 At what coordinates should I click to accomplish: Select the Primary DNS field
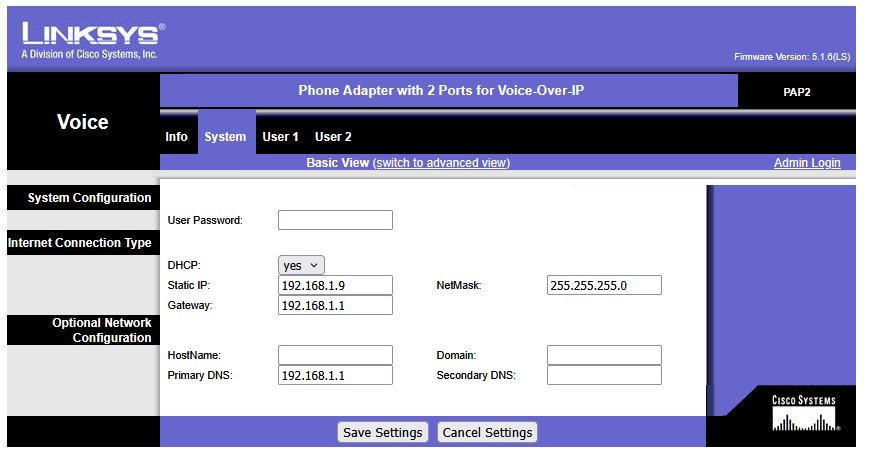click(x=335, y=375)
